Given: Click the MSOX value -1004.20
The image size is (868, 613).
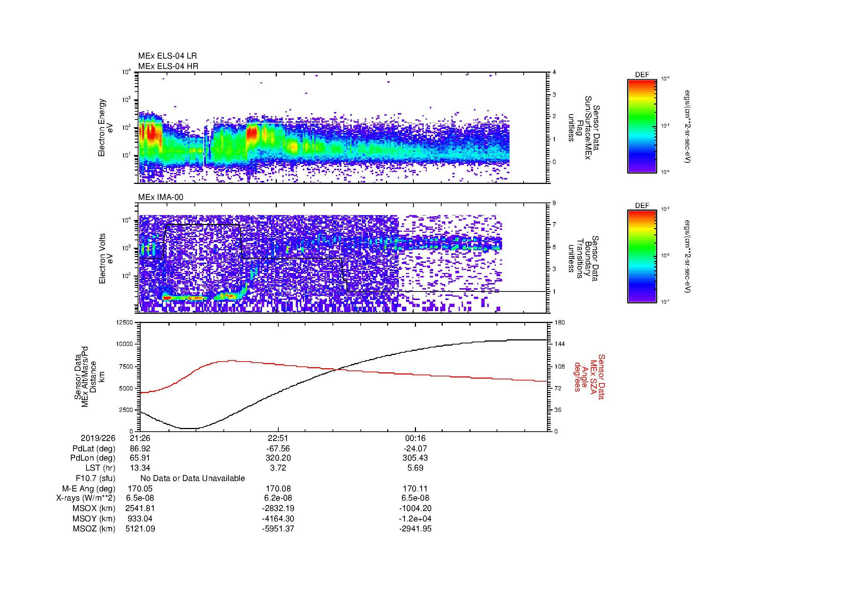Looking at the screenshot, I should [x=415, y=508].
